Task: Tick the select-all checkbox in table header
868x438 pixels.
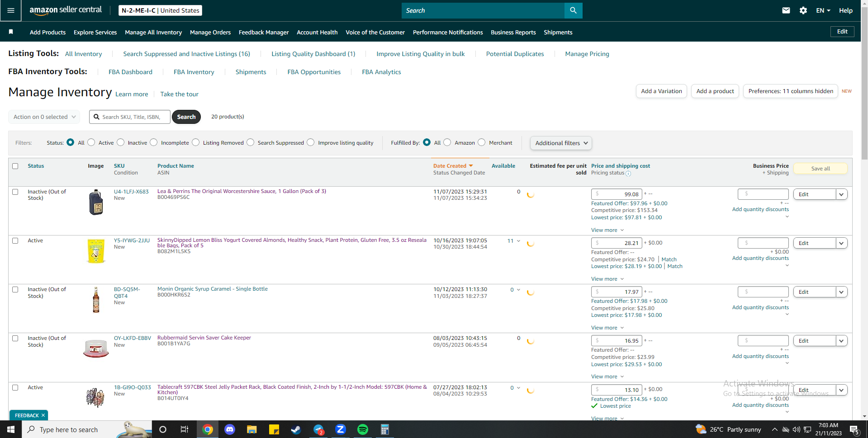Action: 15,166
